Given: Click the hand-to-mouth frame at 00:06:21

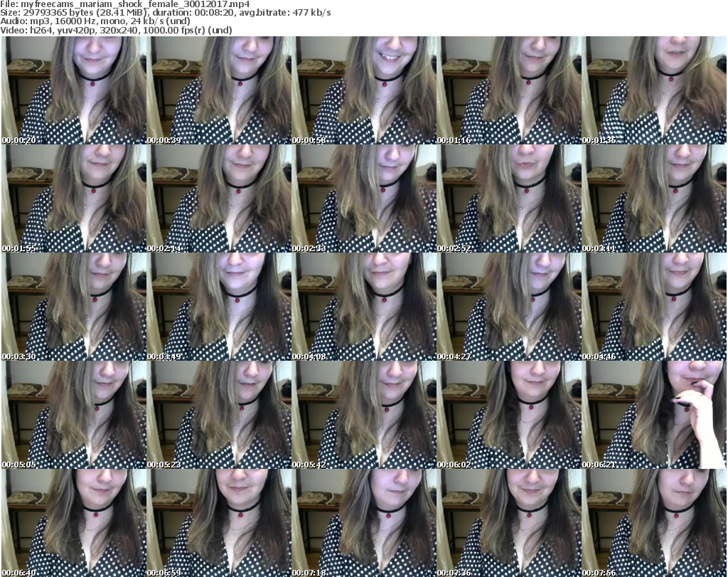Looking at the screenshot, I should click(x=654, y=415).
